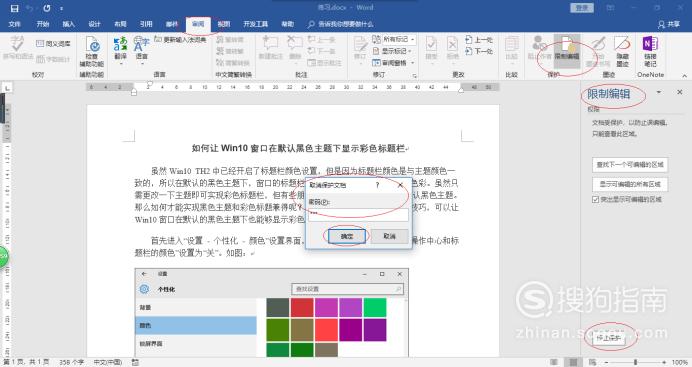The width and height of the screenshot is (692, 367).
Task: Toggle 突出显示可编辑的区域 checkbox
Action: tap(595, 199)
